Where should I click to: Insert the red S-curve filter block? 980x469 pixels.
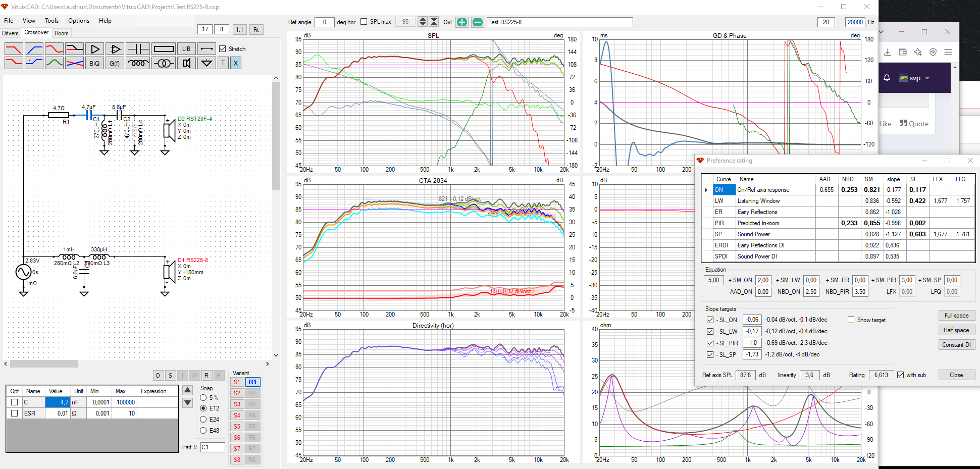pos(54,49)
